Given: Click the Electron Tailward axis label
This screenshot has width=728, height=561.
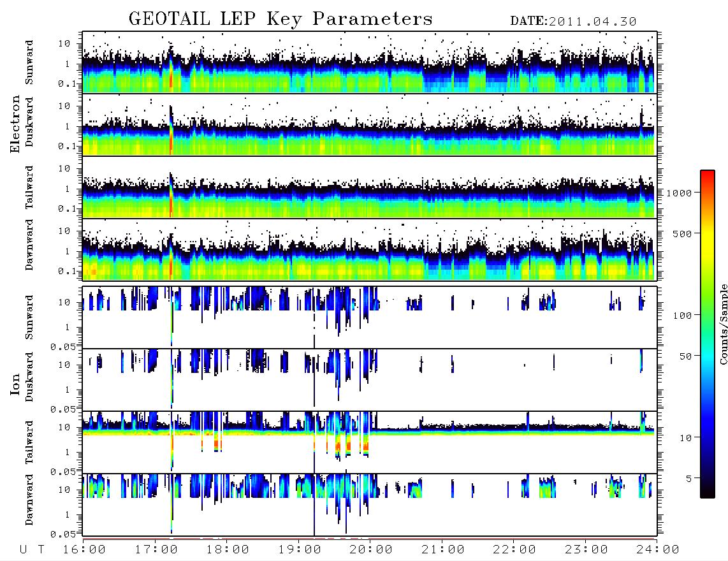Looking at the screenshot, I should pos(29,187).
